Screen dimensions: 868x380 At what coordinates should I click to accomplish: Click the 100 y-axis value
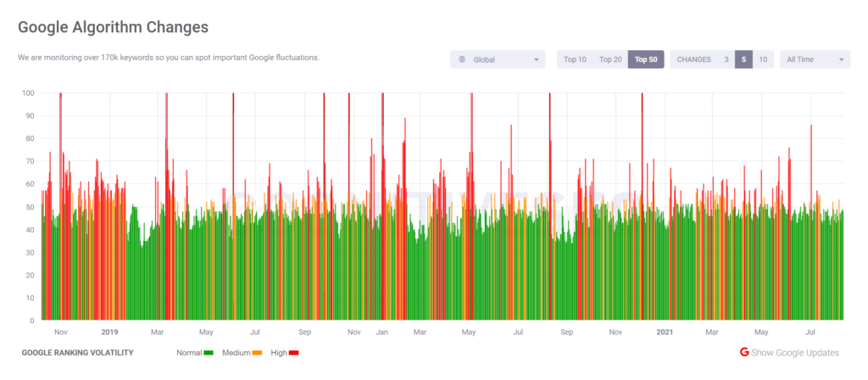[x=29, y=93]
